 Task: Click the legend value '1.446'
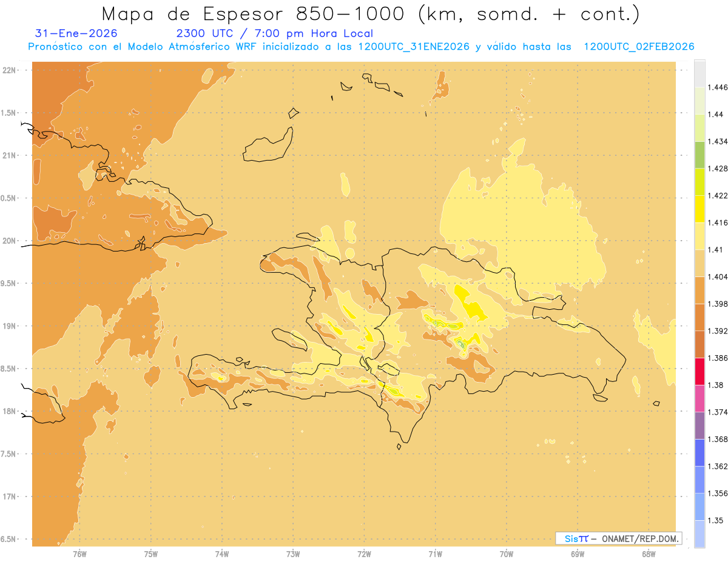click(x=719, y=87)
